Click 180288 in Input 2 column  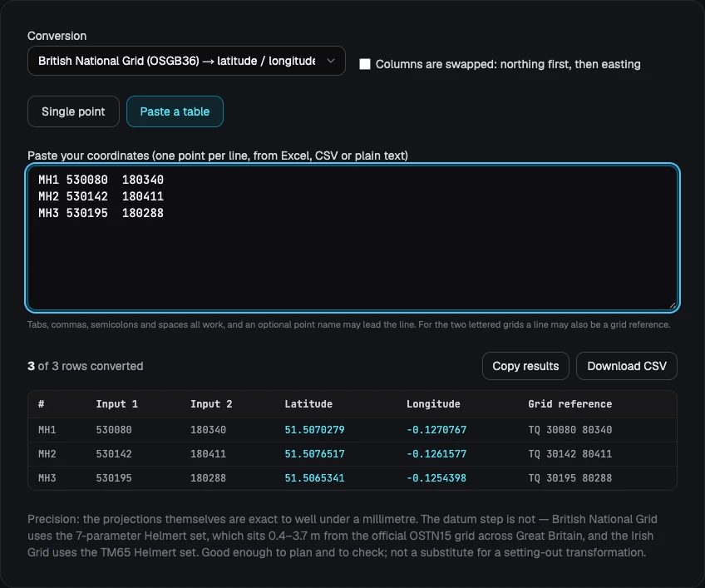[x=208, y=477]
